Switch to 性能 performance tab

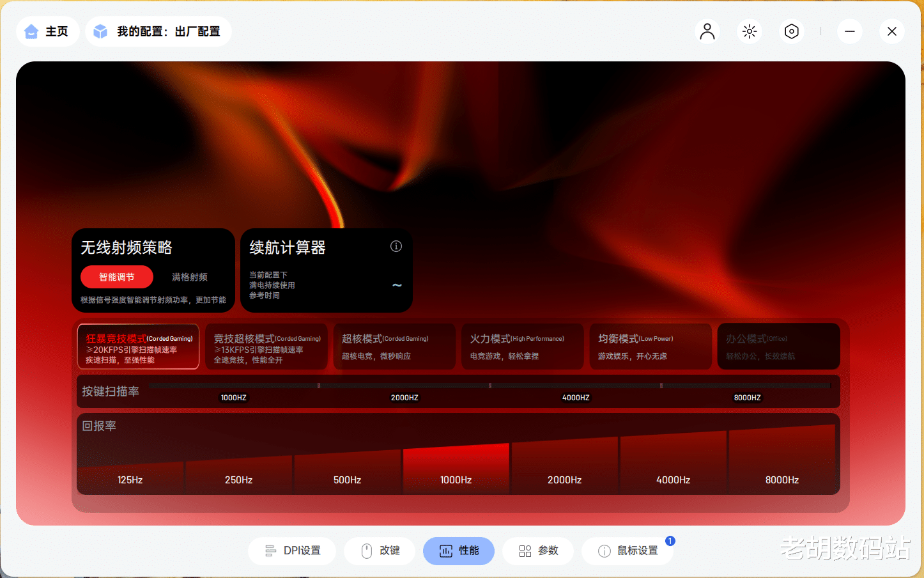point(459,551)
